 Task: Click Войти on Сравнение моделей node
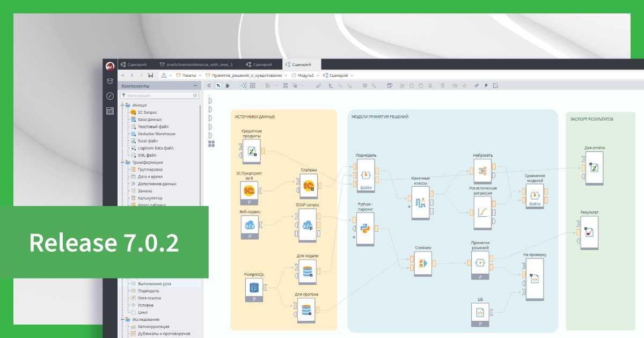[x=535, y=204]
